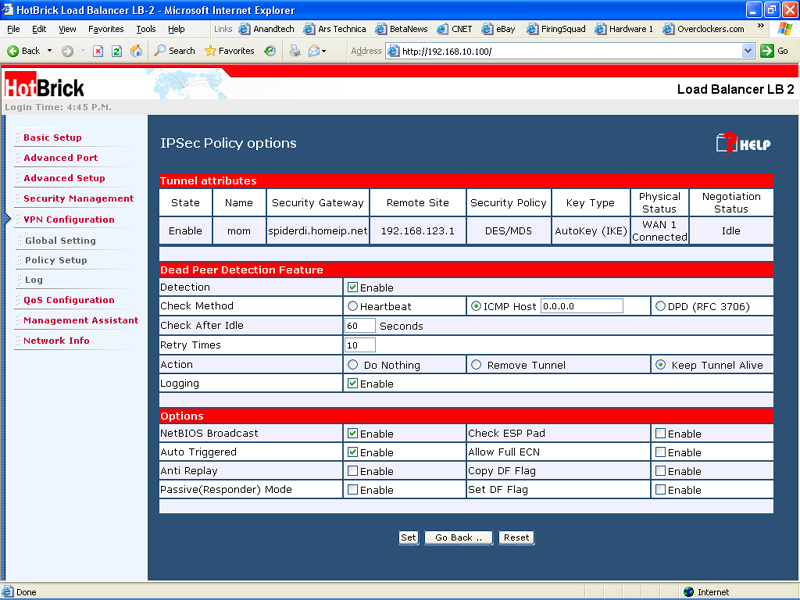Screen dimensions: 800x600
Task: Open the Back button history dropdown
Action: click(49, 51)
